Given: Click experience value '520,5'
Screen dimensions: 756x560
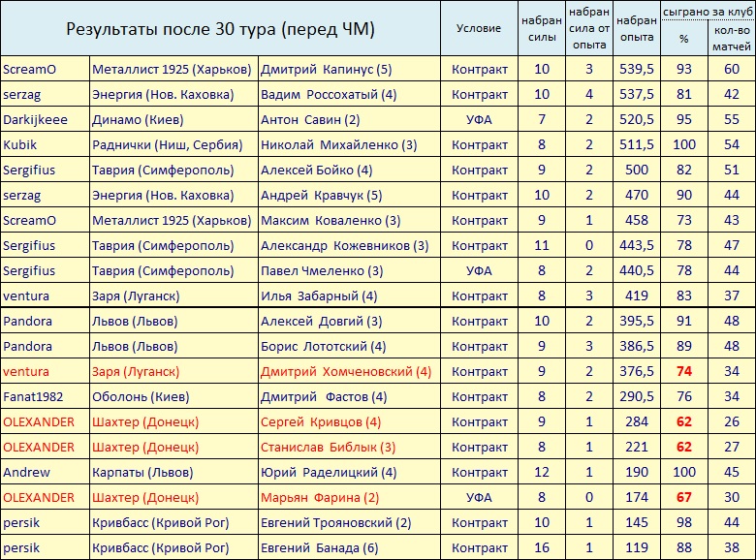Looking at the screenshot, I should point(637,119).
